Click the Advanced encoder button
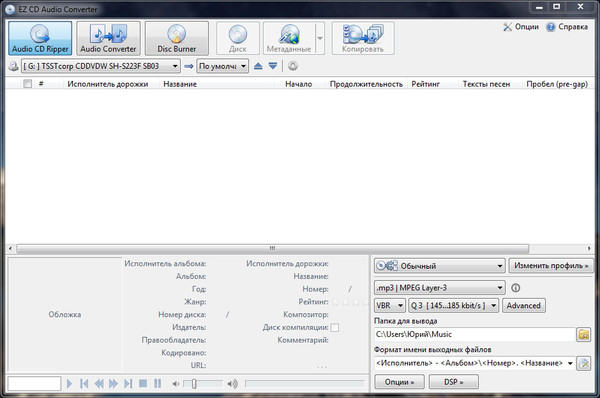Viewport: 600px width, 398px height. [524, 305]
